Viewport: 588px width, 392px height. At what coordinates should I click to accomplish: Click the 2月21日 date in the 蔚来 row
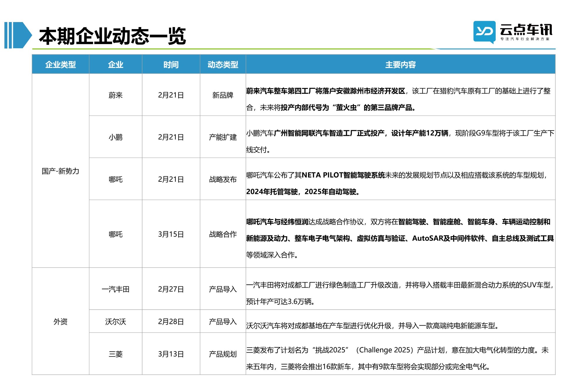pos(171,95)
